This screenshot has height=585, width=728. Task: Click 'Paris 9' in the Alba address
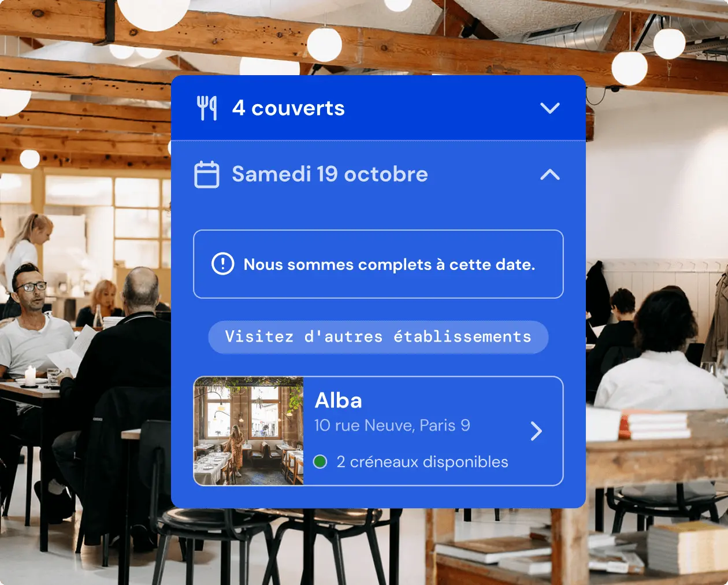coord(445,425)
